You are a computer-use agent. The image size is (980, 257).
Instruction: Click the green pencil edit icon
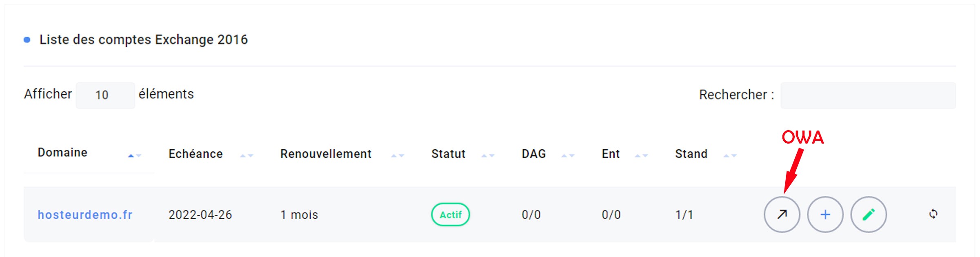click(868, 215)
